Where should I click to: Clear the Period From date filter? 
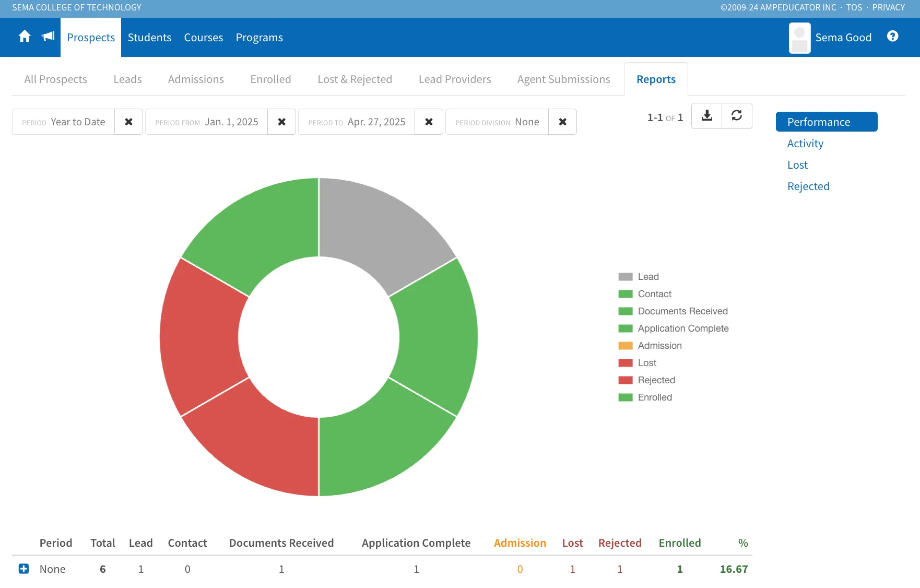click(281, 122)
